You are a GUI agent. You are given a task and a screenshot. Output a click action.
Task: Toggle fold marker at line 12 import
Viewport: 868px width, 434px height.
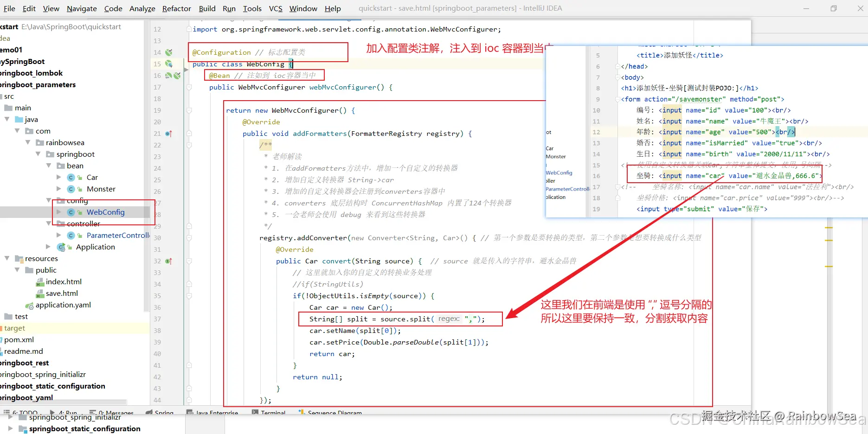(189, 29)
